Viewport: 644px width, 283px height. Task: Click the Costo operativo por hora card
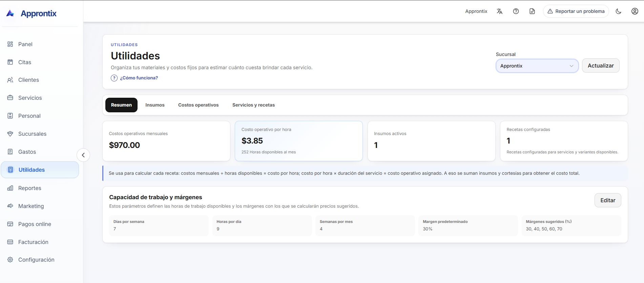pyautogui.click(x=299, y=141)
